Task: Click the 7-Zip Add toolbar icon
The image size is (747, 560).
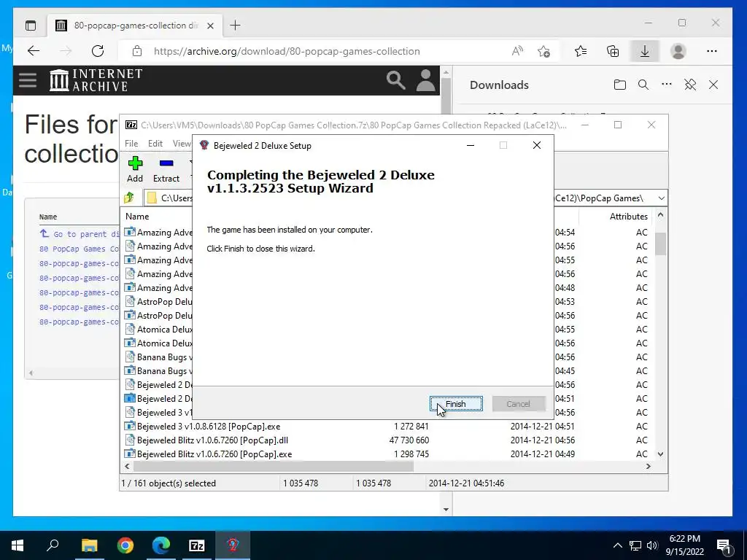Action: (135, 169)
